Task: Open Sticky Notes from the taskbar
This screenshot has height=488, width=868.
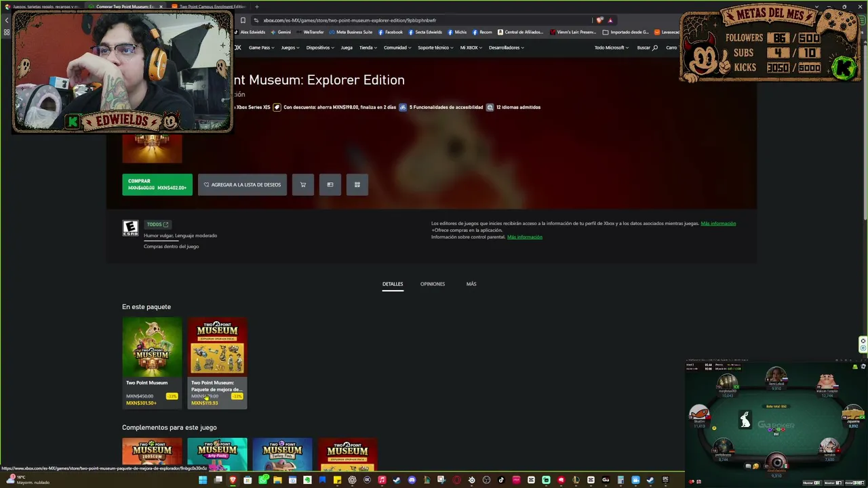Action: point(337,481)
